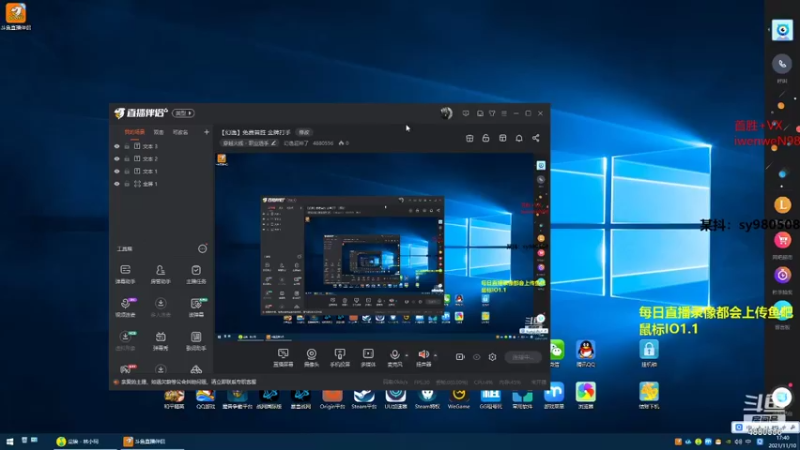Click the share icon above the preview

point(536,138)
